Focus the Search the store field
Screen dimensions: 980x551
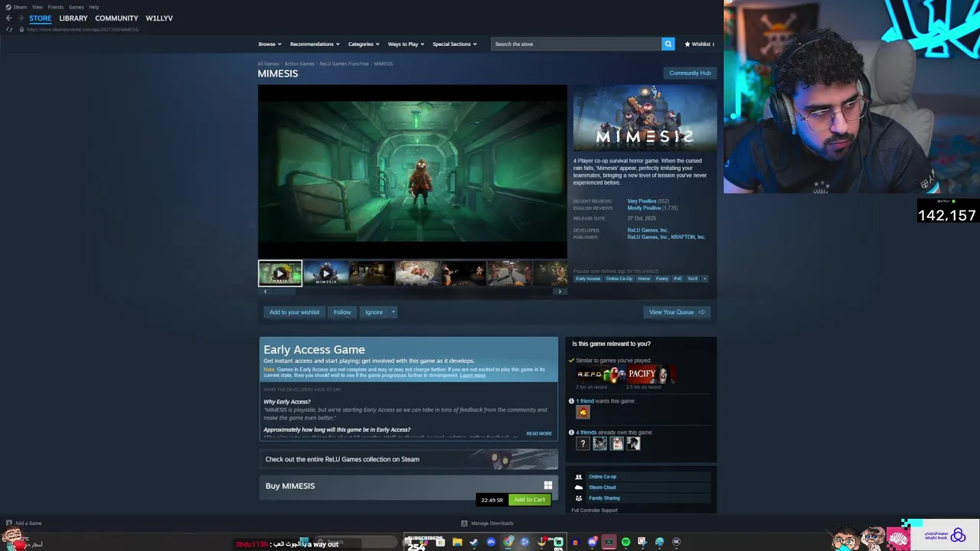point(576,44)
